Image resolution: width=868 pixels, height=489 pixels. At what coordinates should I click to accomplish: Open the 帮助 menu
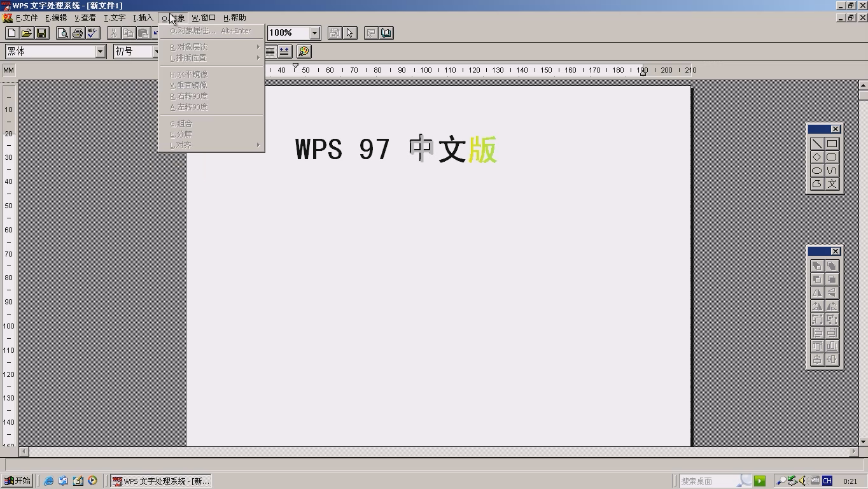coord(235,18)
